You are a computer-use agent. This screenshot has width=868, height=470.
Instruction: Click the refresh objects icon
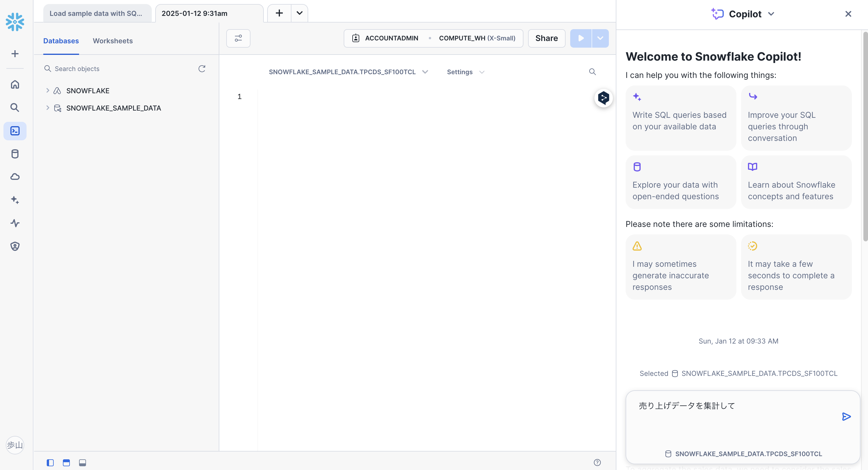click(x=201, y=69)
